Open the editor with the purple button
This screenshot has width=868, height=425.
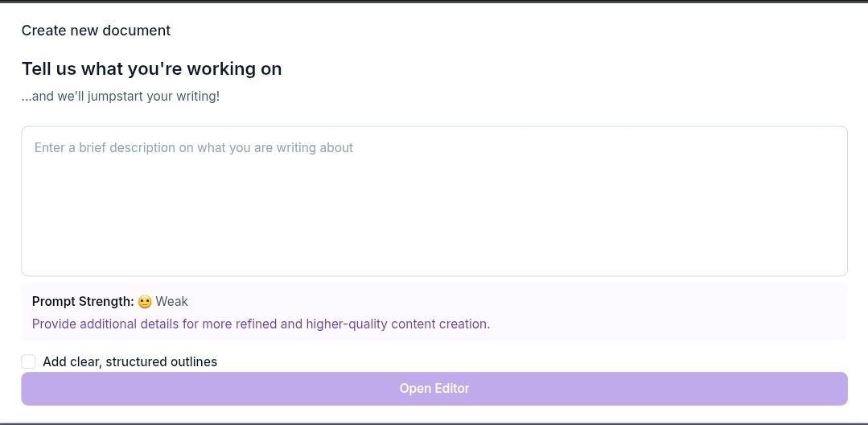[434, 389]
